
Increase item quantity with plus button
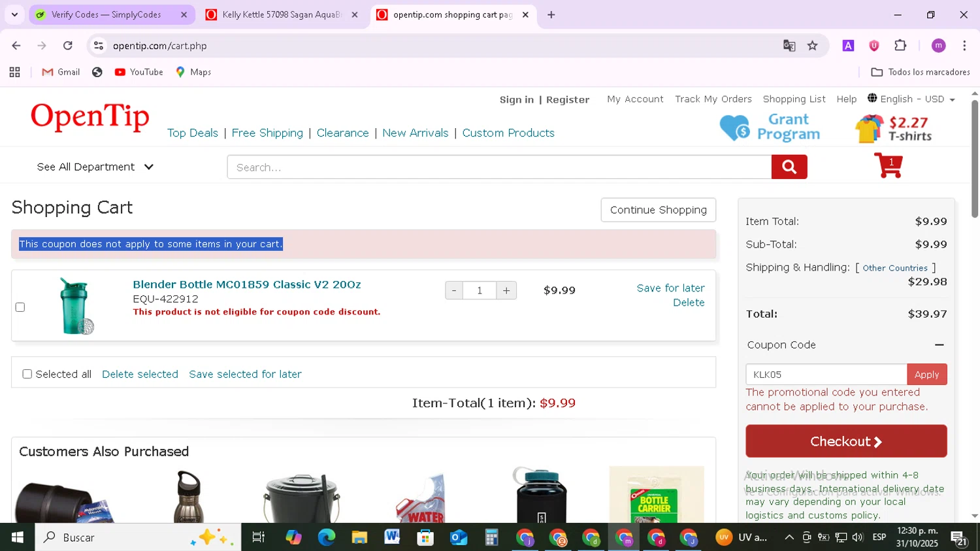[506, 290]
